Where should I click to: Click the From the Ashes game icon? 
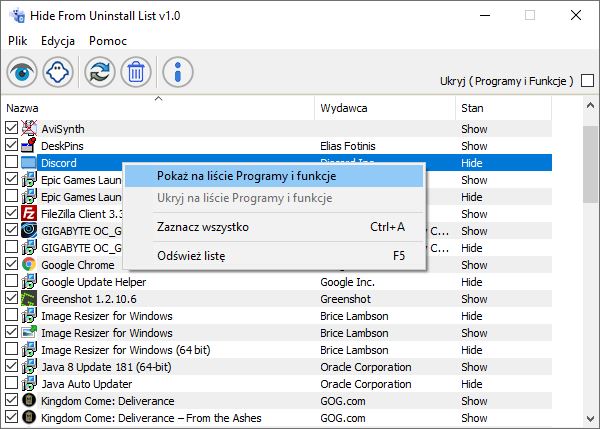(29, 418)
